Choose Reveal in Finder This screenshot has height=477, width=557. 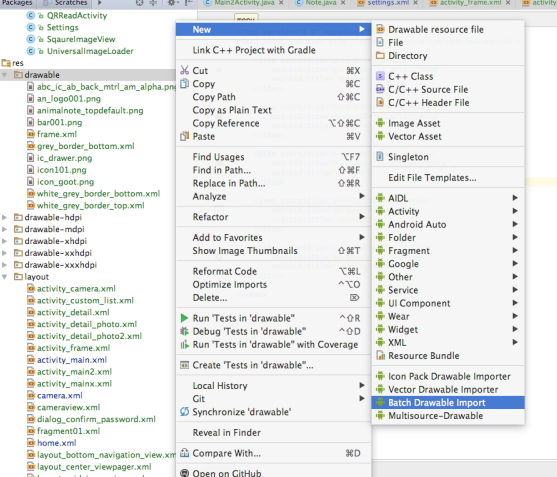click(274, 433)
